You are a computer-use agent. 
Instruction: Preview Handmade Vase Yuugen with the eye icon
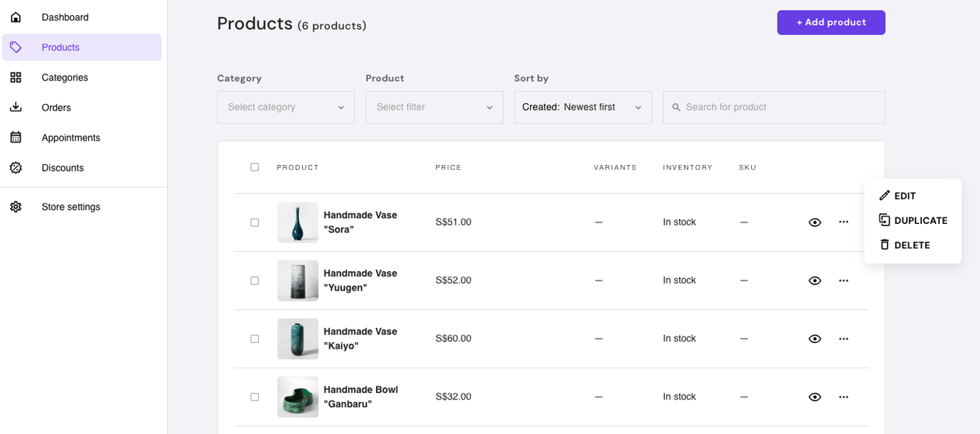(x=815, y=280)
